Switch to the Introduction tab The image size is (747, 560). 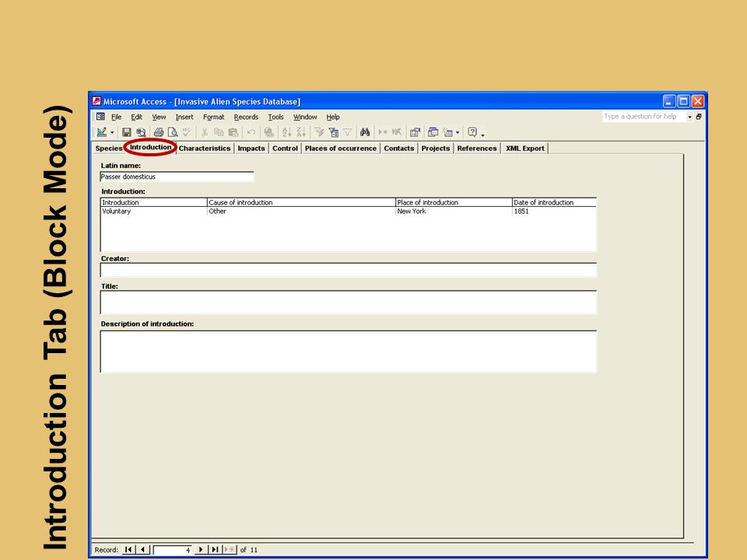point(150,147)
